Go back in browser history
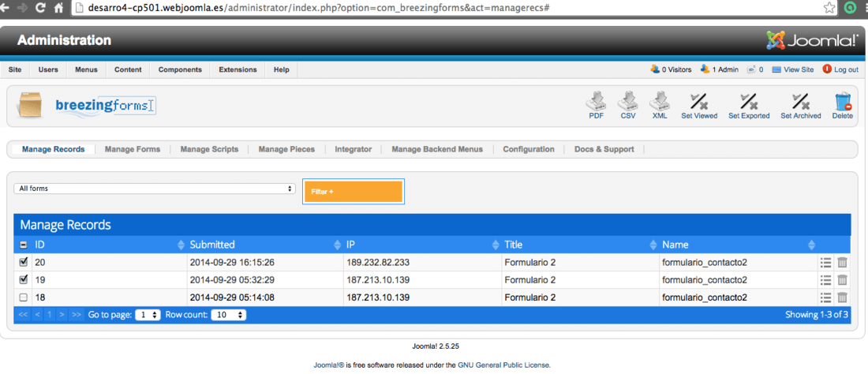Image resolution: width=868 pixels, height=374 pixels. pyautogui.click(x=5, y=8)
